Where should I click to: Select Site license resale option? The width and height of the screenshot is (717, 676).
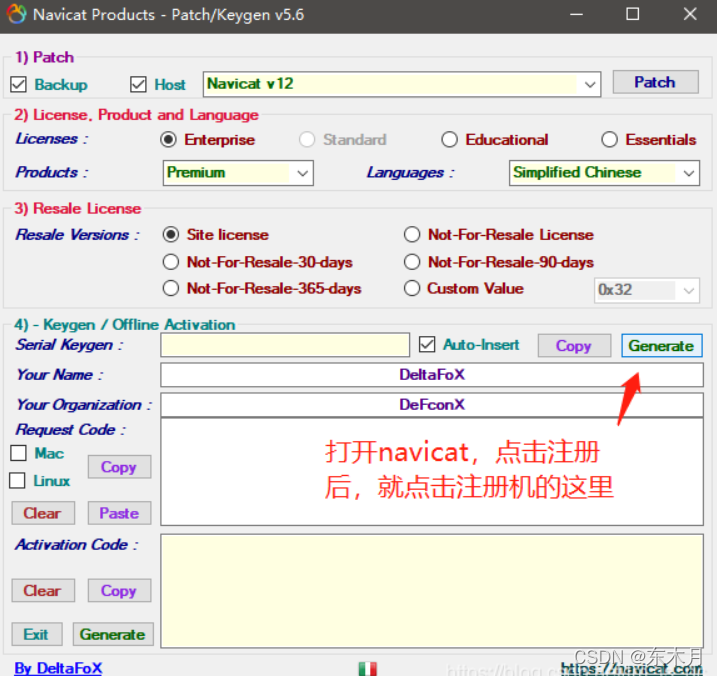(171, 235)
